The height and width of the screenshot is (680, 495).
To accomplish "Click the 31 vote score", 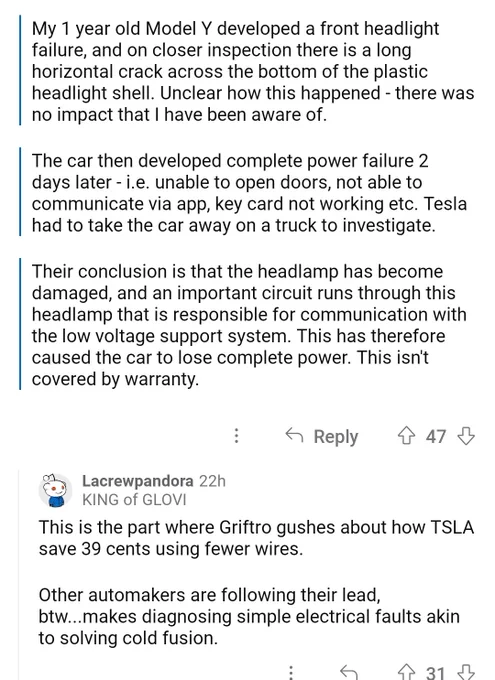I will pos(436,673).
